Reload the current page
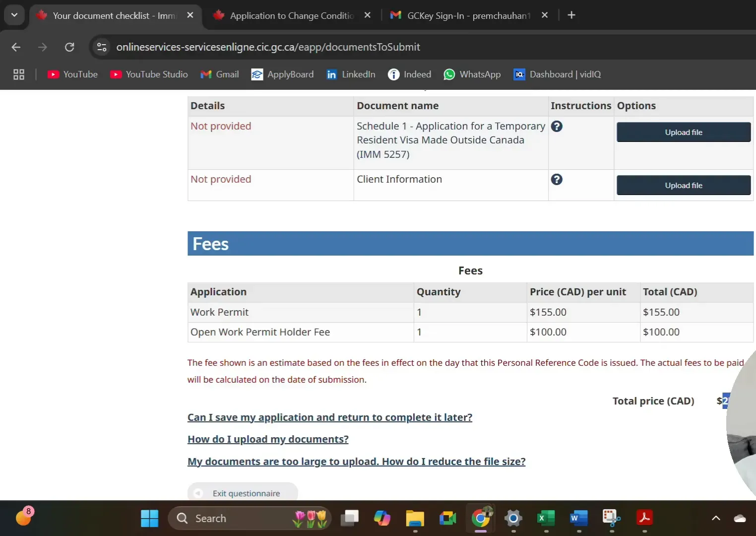756x536 pixels. [x=69, y=47]
